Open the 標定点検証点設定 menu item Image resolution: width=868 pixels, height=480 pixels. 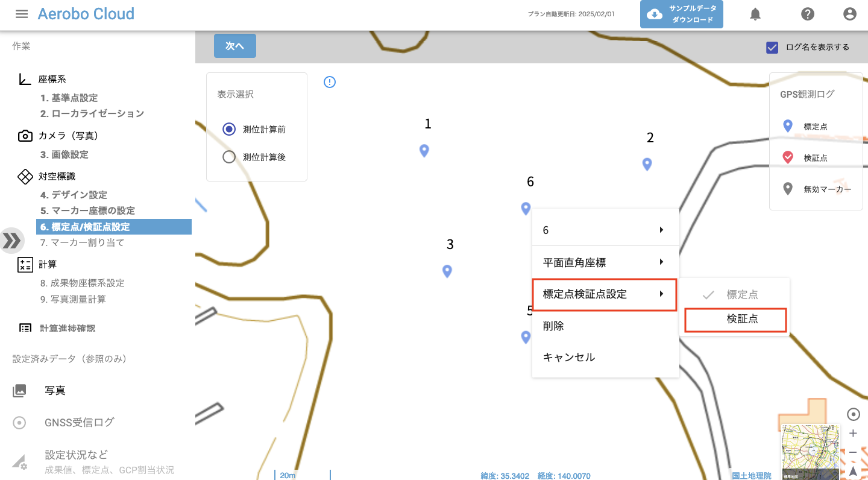605,294
